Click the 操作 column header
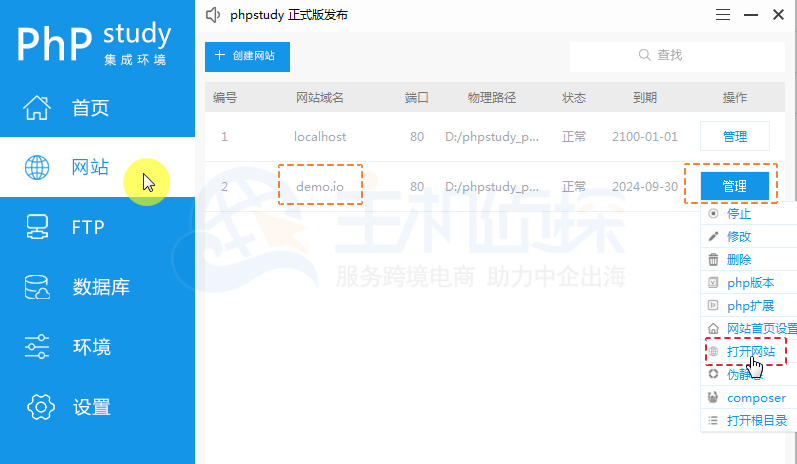Viewport: 797px width, 464px height. click(734, 98)
